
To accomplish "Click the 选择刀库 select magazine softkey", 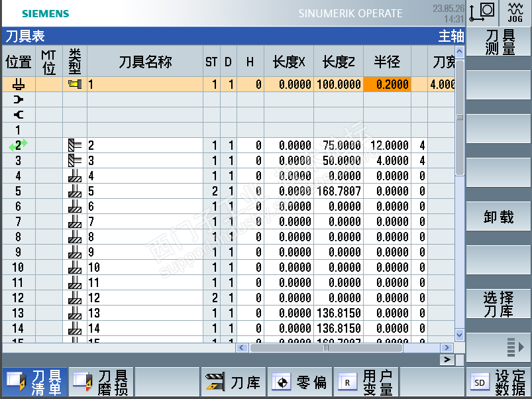I will (498, 304).
